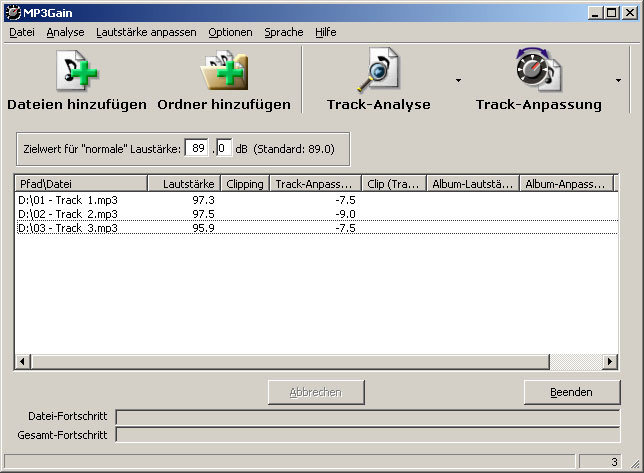Image resolution: width=644 pixels, height=473 pixels.
Task: Click the Track-Analyse label
Action: (379, 104)
